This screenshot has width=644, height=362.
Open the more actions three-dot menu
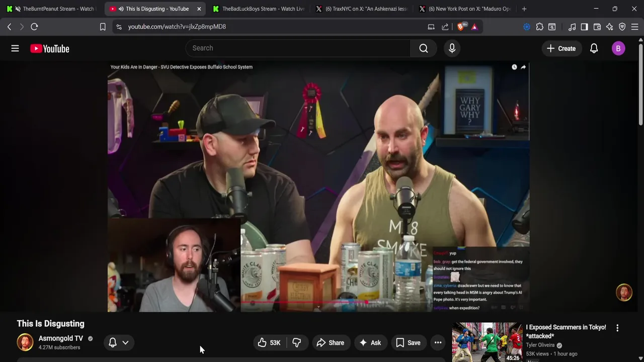438,343
